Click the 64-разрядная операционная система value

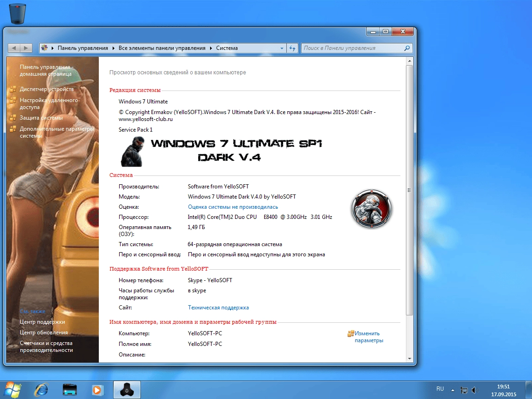point(235,244)
